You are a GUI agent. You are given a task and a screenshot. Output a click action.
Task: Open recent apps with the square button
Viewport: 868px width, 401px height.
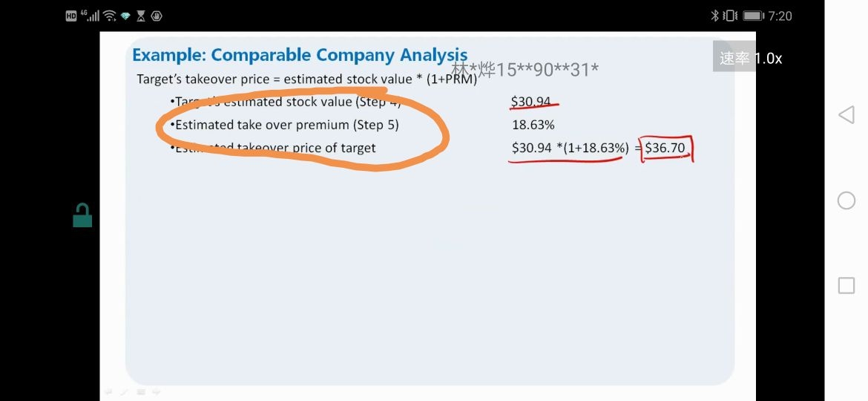point(846,285)
